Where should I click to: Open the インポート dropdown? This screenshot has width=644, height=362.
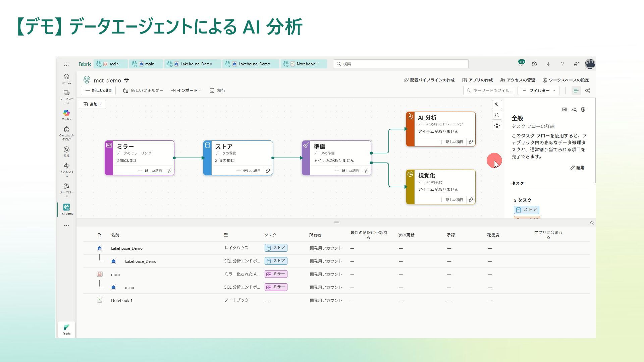[x=186, y=90]
